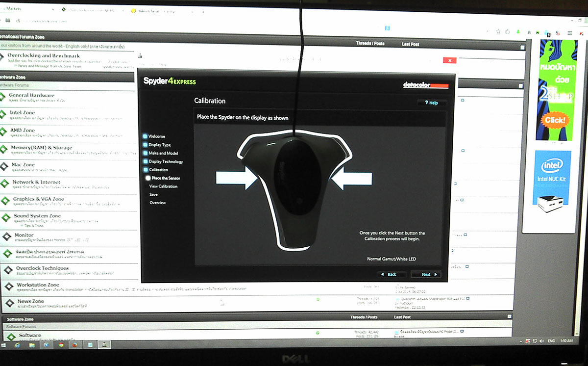Open the Sound System Zone forum
Viewport: 588px width, 366px height.
[x=37, y=216]
